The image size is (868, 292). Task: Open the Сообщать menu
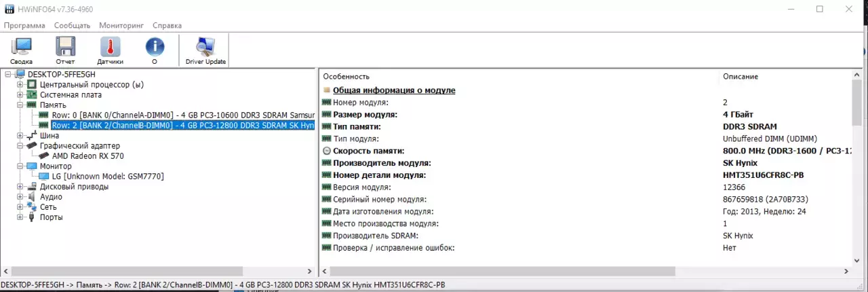(72, 25)
